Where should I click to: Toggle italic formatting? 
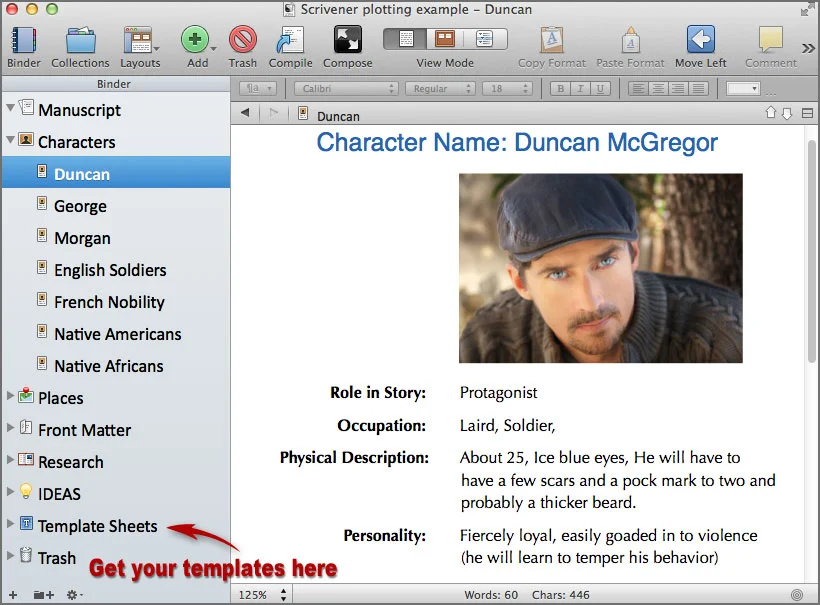pos(580,89)
